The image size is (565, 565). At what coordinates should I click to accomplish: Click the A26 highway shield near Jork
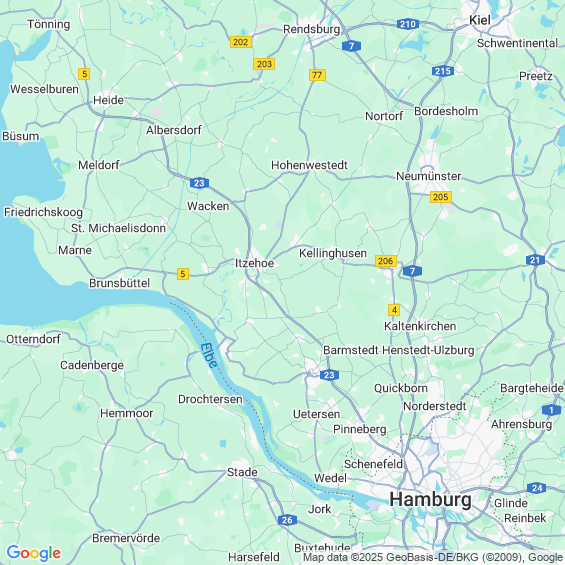[287, 520]
